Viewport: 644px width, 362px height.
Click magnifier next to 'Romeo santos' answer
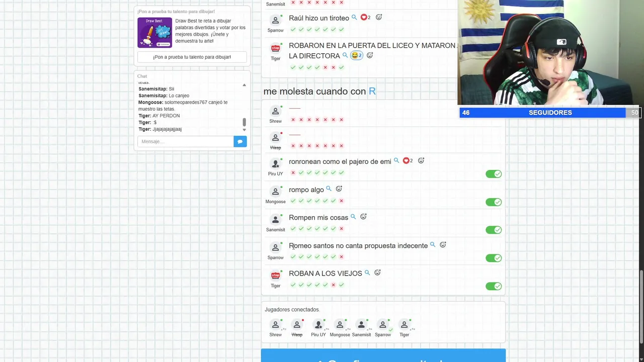(x=433, y=245)
